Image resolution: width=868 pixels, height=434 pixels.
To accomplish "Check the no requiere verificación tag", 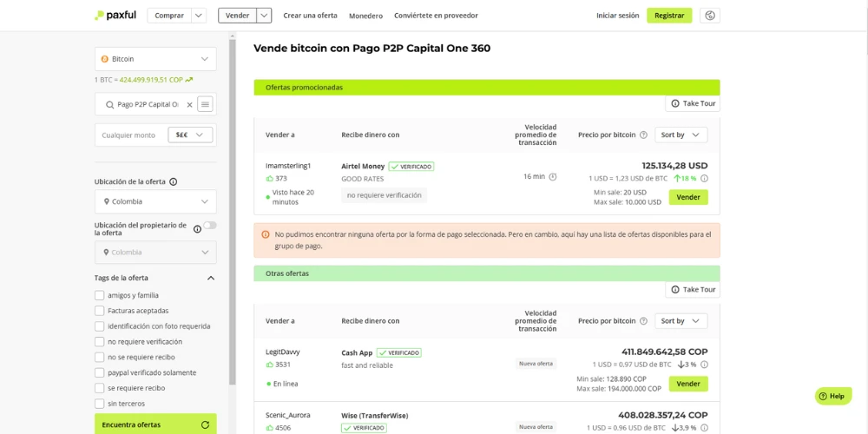I will pos(100,342).
